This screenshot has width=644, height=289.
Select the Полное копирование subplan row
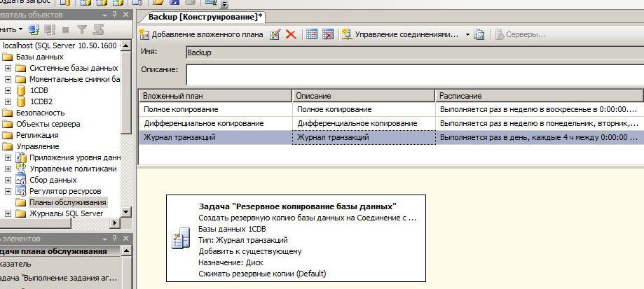pos(391,109)
